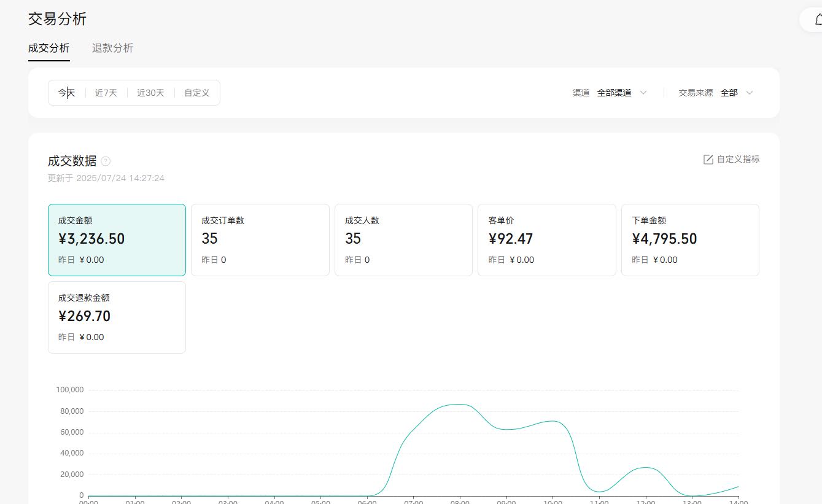Image resolution: width=822 pixels, height=504 pixels.
Task: Click the 20,000 y-axis label
Action: [71, 475]
